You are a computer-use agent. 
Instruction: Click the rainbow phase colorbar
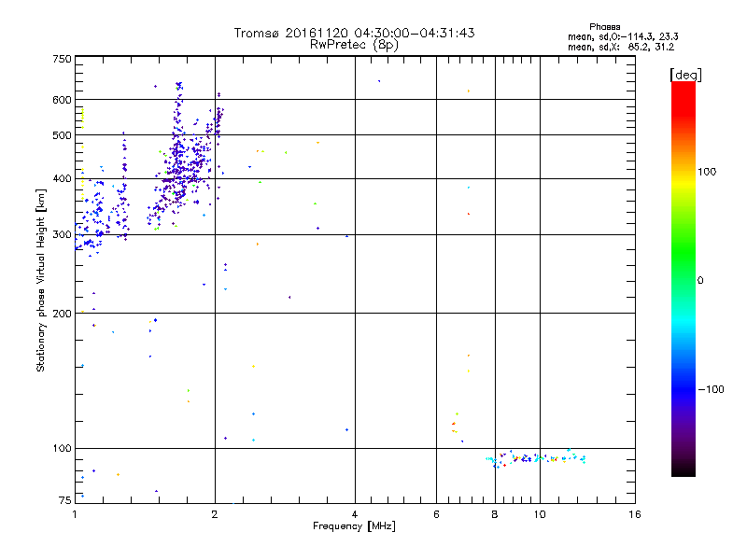point(684,278)
